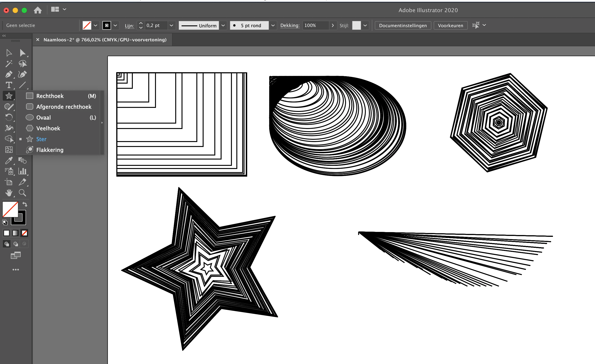Viewport: 595px width, 364px height.
Task: Select the Zoom magnifier tool
Action: pyautogui.click(x=22, y=193)
